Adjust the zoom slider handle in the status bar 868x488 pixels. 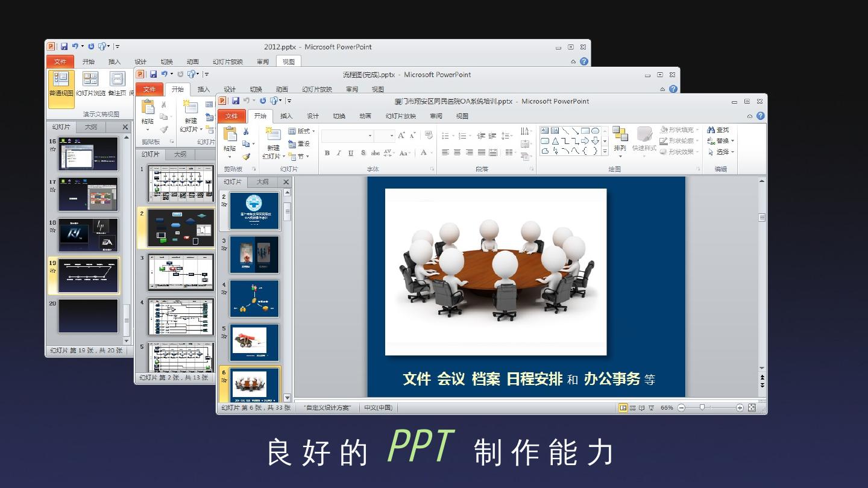coord(702,408)
